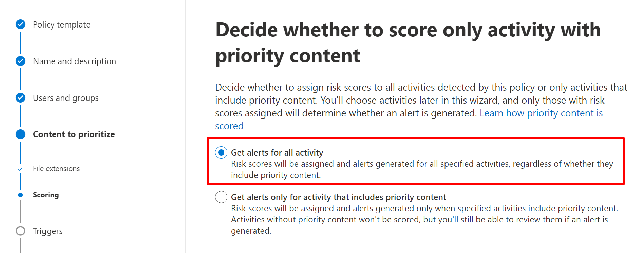Viewport: 644px width, 253px height.
Task: Click the Policy template completed checkmark icon
Action: (21, 24)
